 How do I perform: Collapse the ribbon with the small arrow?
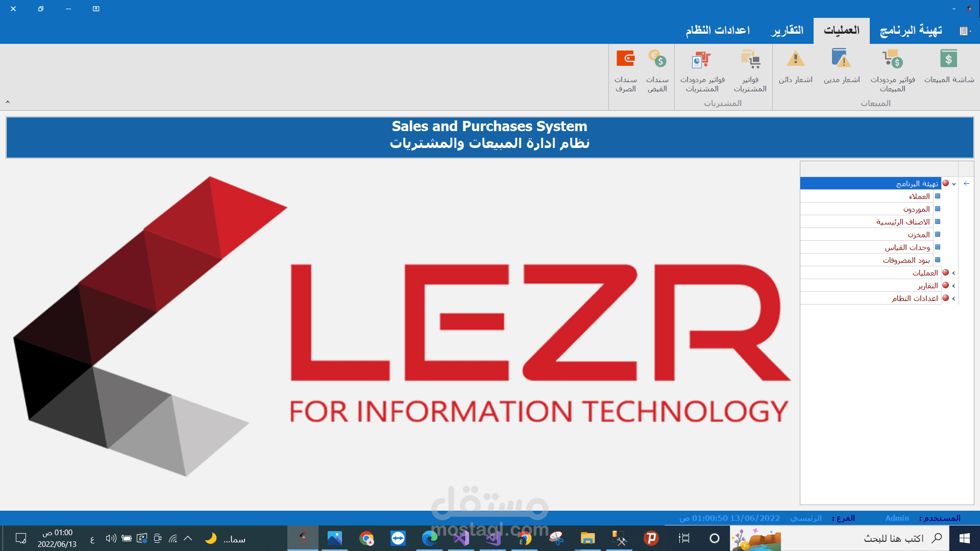coord(8,102)
